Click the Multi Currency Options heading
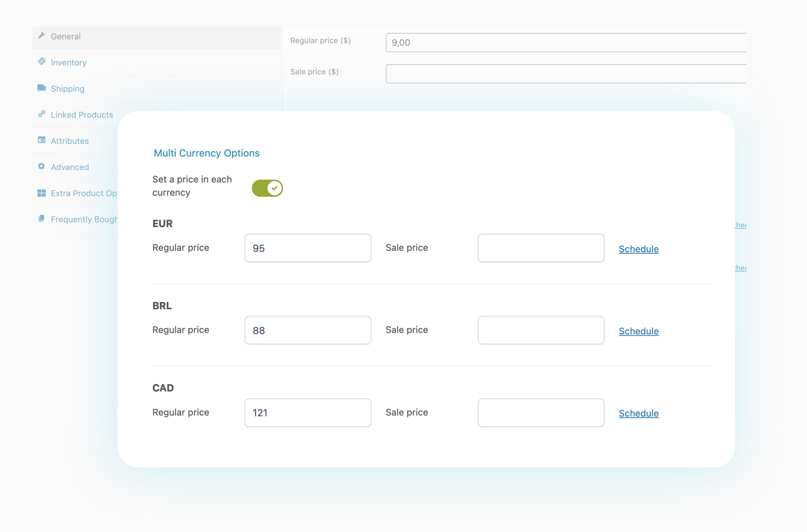The height and width of the screenshot is (532, 807). click(206, 153)
